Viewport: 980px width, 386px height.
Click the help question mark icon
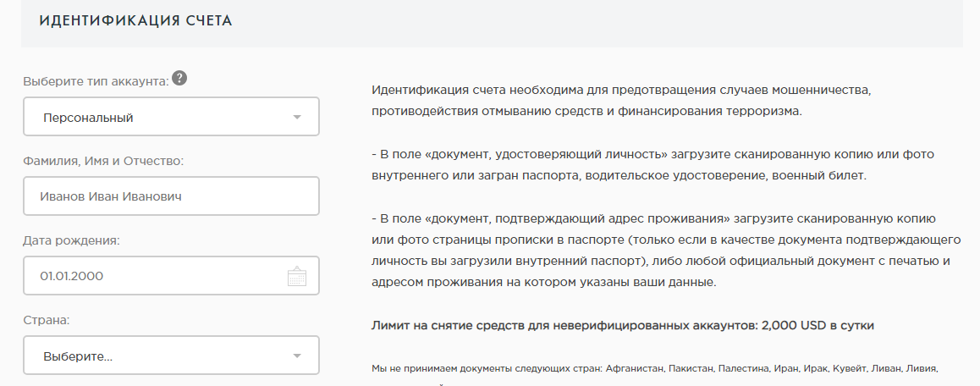(x=179, y=79)
